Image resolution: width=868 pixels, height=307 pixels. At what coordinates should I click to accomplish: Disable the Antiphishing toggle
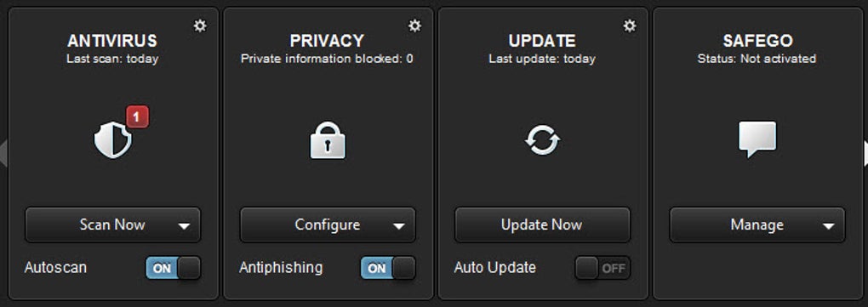click(x=388, y=268)
